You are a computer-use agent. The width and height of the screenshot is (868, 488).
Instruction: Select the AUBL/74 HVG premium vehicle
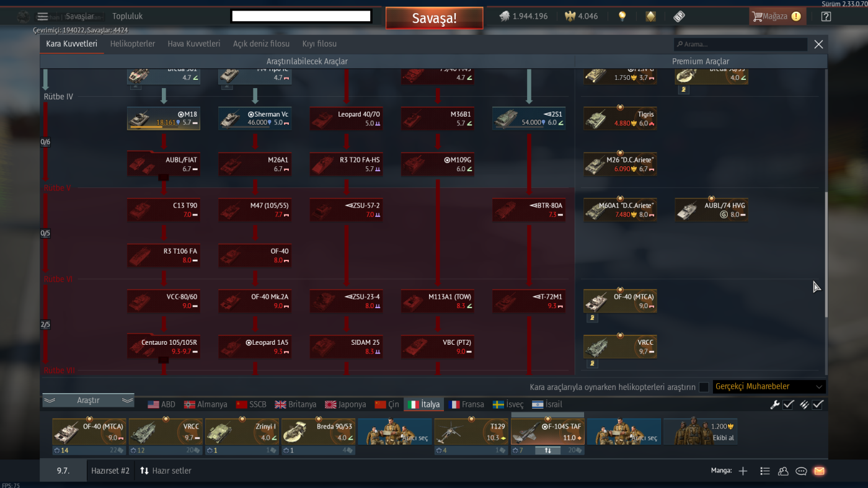point(711,210)
